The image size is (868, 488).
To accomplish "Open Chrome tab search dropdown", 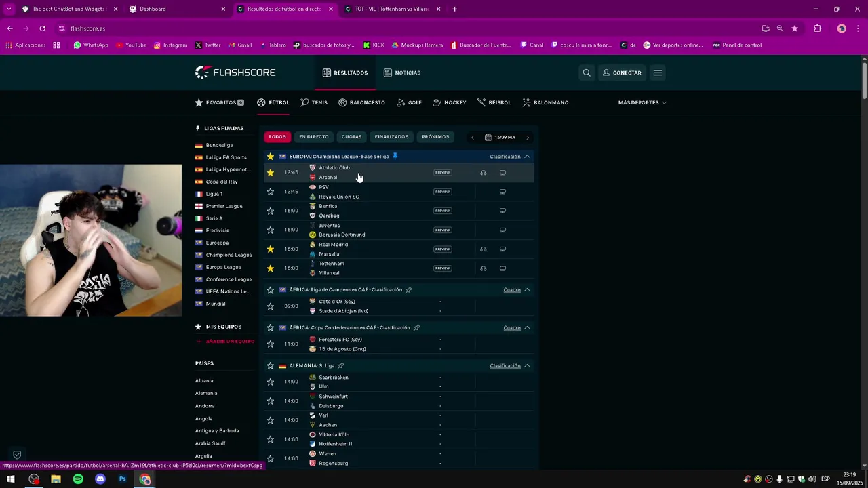I will [x=9, y=9].
